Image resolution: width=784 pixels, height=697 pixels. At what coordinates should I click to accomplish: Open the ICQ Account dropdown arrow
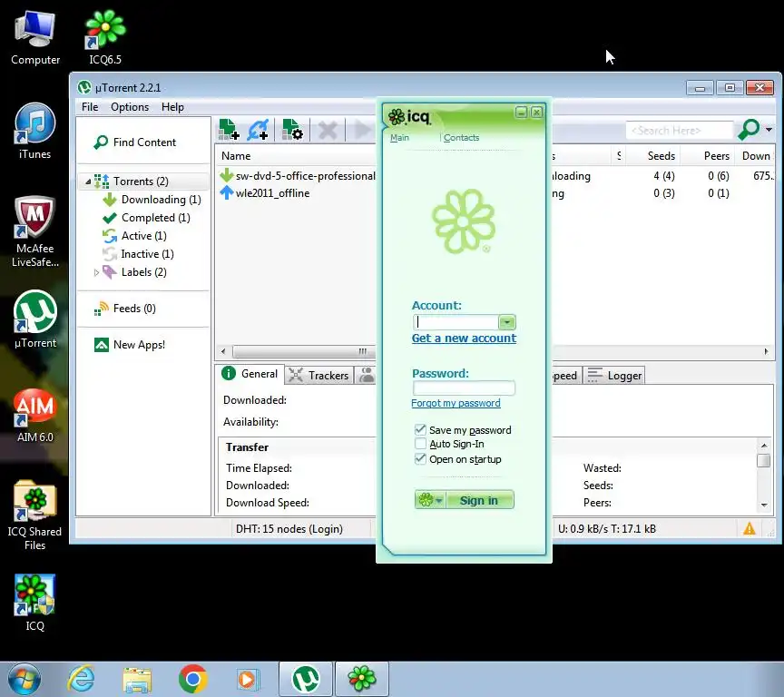click(x=507, y=322)
